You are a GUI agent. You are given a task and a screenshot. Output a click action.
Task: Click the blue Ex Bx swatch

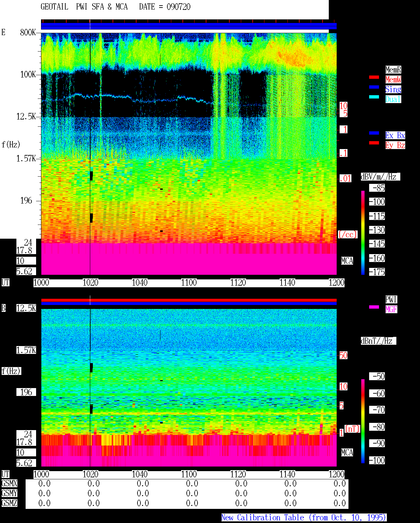[374, 133]
